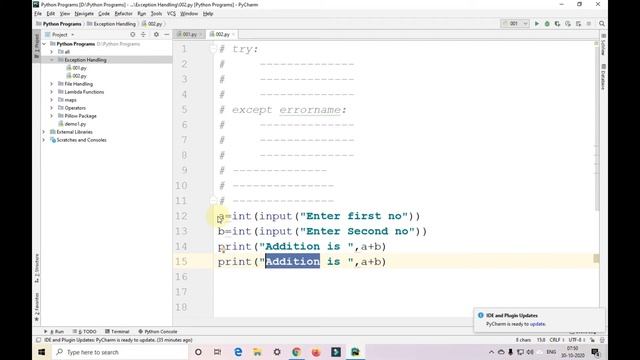Viewport: 640px width, 360px height.
Task: Open the Search Everywhere magnifier icon
Action: tap(602, 24)
